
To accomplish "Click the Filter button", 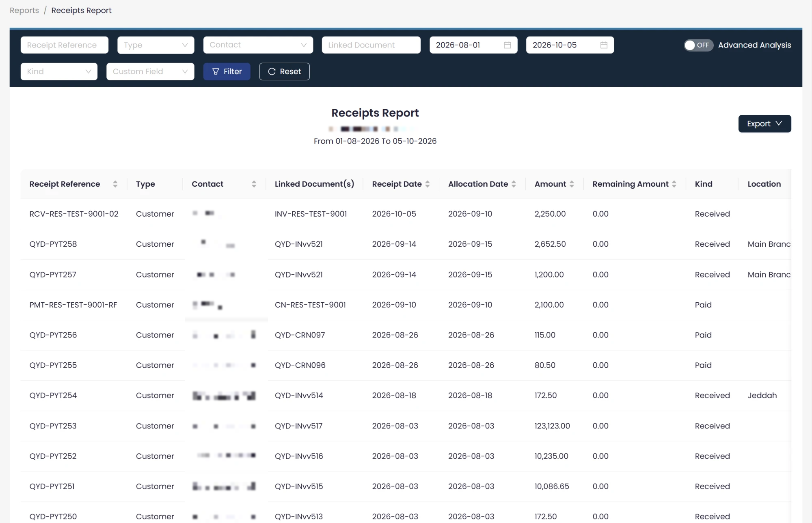I will 227,71.
